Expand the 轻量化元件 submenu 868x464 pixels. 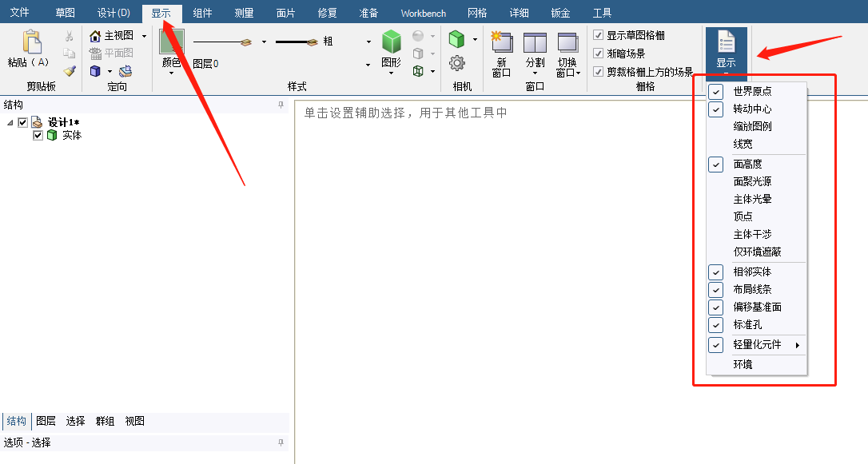797,344
